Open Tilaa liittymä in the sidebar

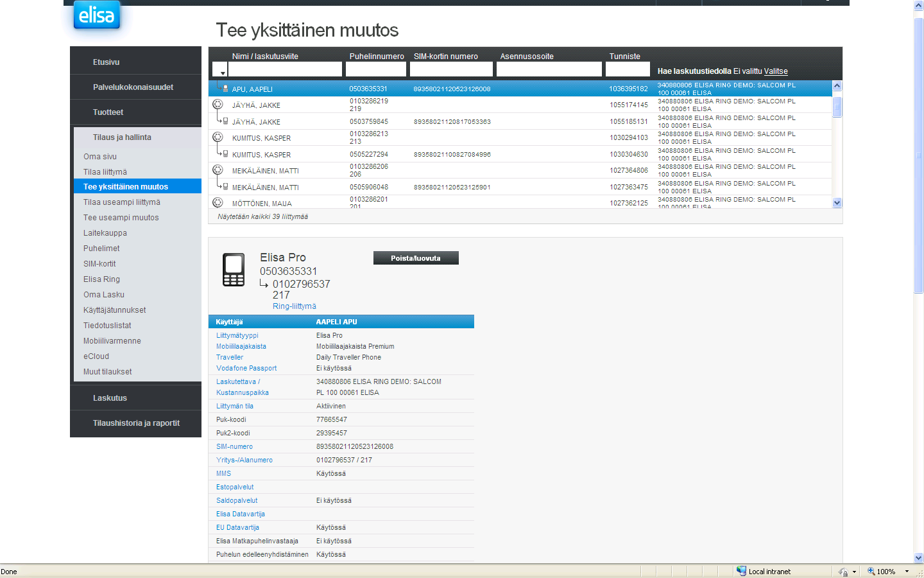click(105, 171)
